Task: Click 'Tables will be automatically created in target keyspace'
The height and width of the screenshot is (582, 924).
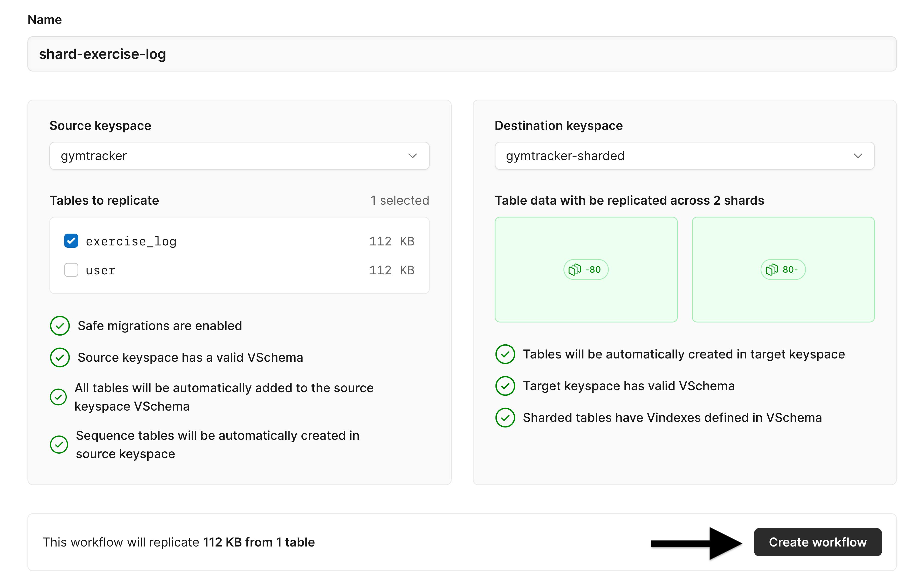Action: coord(684,354)
